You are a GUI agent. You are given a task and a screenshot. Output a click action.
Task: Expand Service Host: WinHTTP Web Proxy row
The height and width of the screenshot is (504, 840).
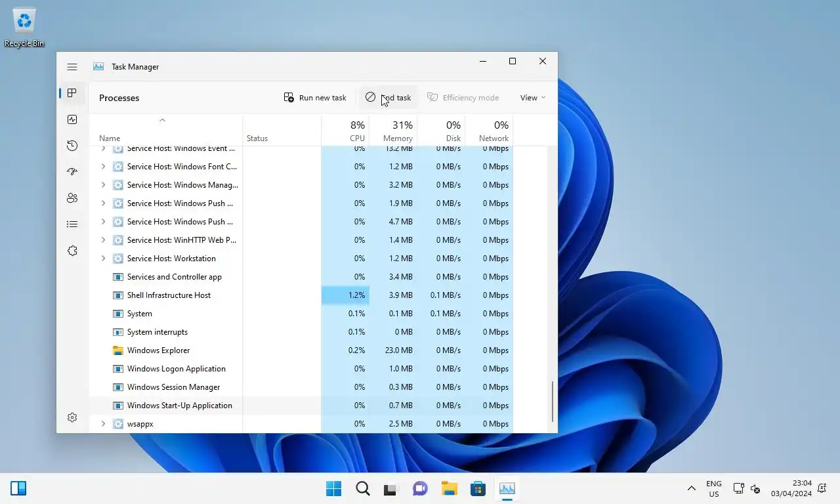pos(103,240)
